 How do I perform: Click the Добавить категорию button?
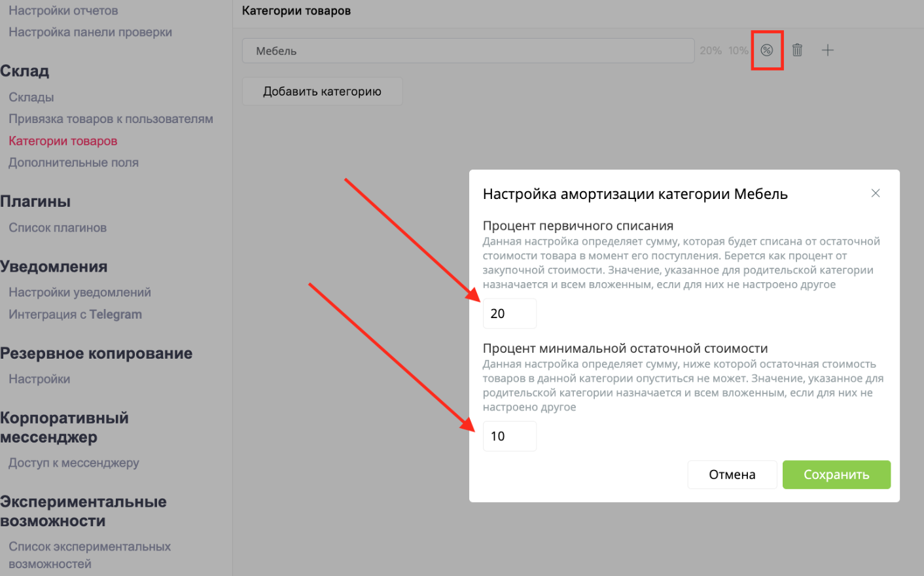[322, 91]
